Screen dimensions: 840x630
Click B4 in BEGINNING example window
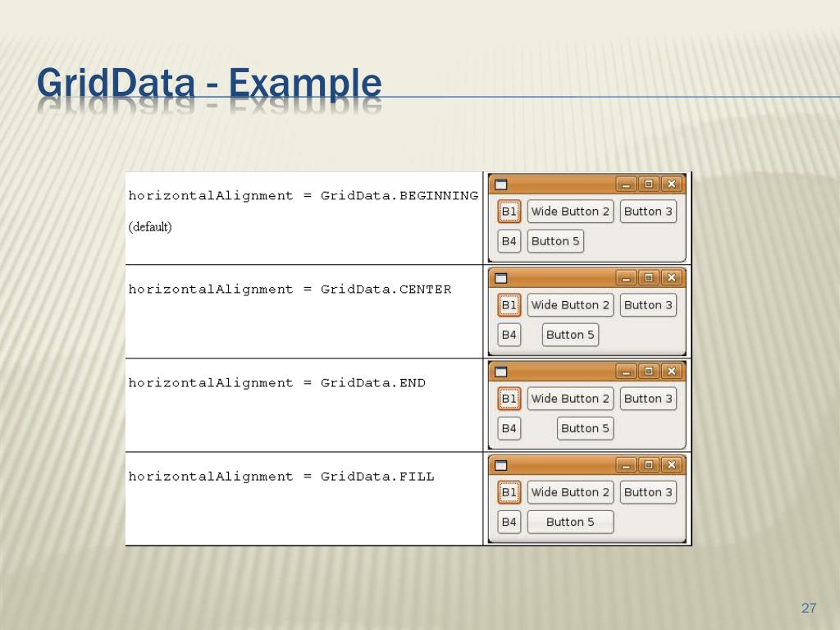509,241
